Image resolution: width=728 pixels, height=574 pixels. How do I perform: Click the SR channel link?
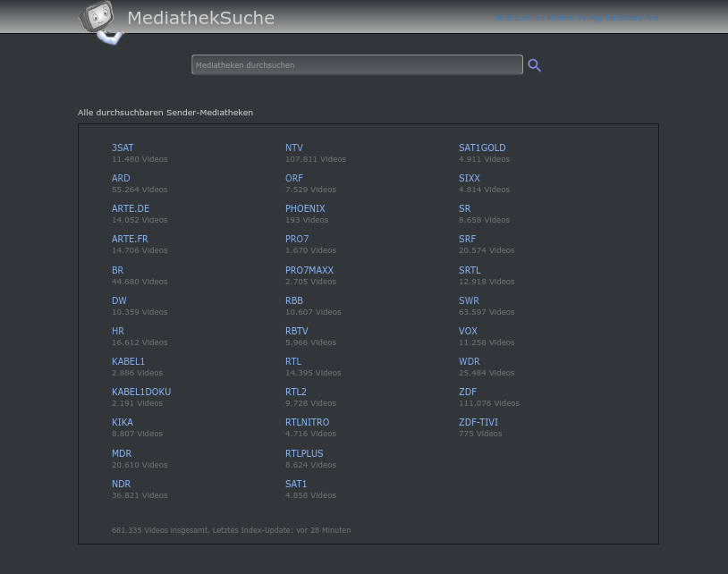pyautogui.click(x=465, y=208)
